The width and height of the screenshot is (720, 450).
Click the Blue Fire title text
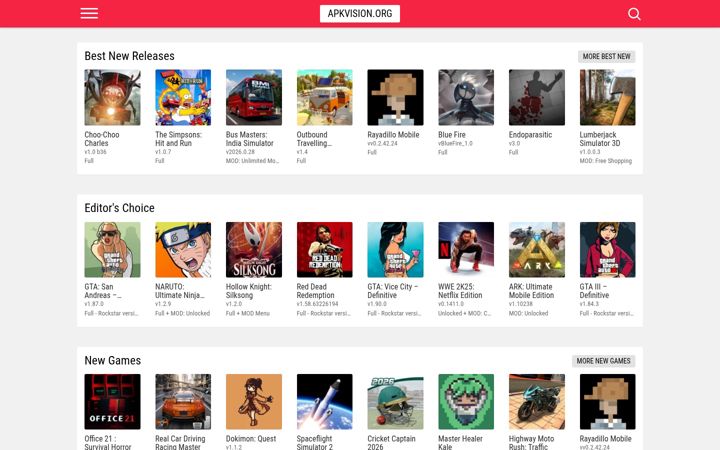click(452, 135)
